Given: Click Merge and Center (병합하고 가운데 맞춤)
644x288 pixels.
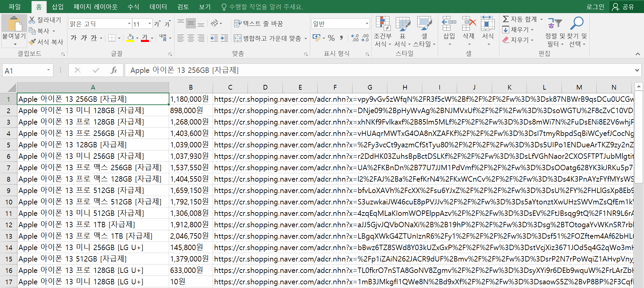Looking at the screenshot, I should click(x=267, y=38).
